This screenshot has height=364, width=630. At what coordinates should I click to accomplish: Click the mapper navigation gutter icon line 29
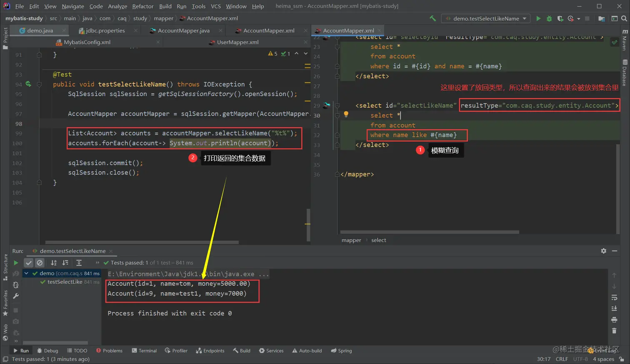coord(327,105)
